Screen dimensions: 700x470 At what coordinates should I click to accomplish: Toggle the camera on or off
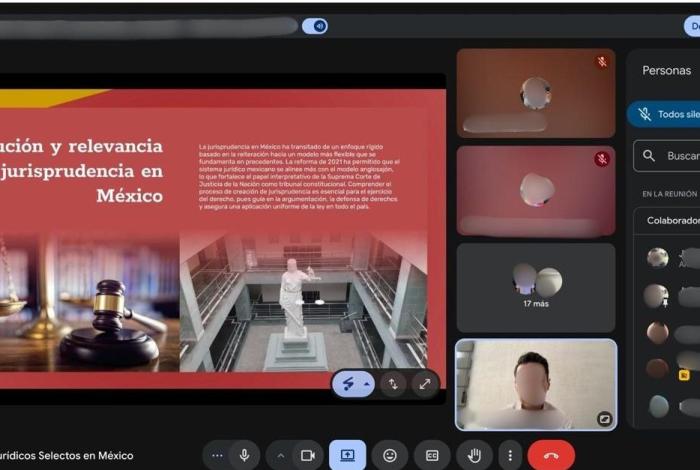[308, 455]
